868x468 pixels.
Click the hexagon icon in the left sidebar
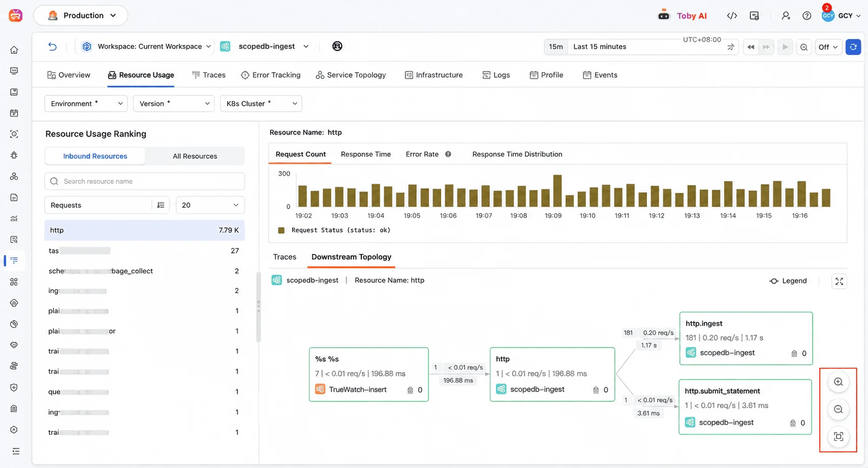tap(14, 429)
